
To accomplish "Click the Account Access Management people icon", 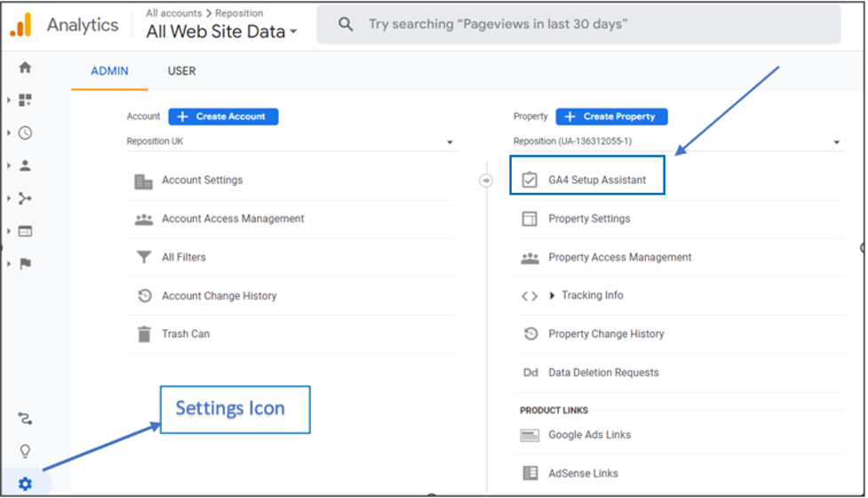I will pos(144,220).
